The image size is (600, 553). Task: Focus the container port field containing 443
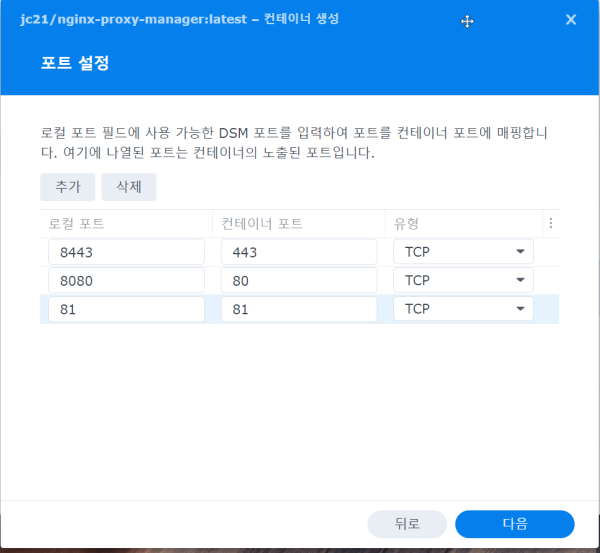(x=298, y=252)
